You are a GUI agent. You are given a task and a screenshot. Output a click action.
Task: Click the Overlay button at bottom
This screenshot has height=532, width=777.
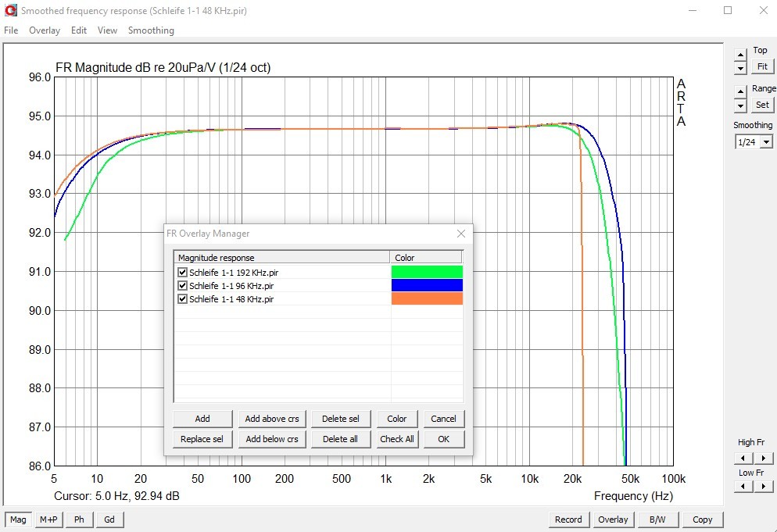coord(613,520)
